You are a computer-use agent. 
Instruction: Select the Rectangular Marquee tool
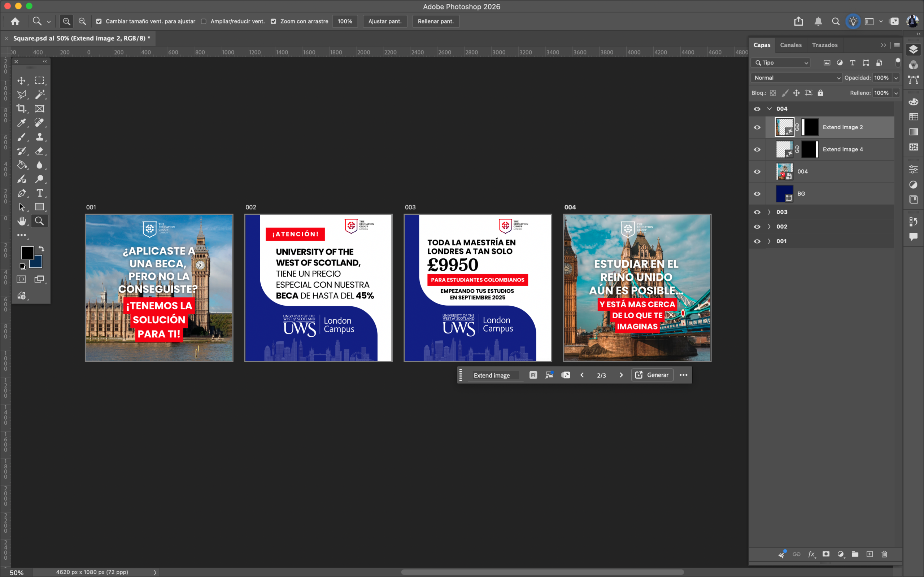(x=39, y=80)
